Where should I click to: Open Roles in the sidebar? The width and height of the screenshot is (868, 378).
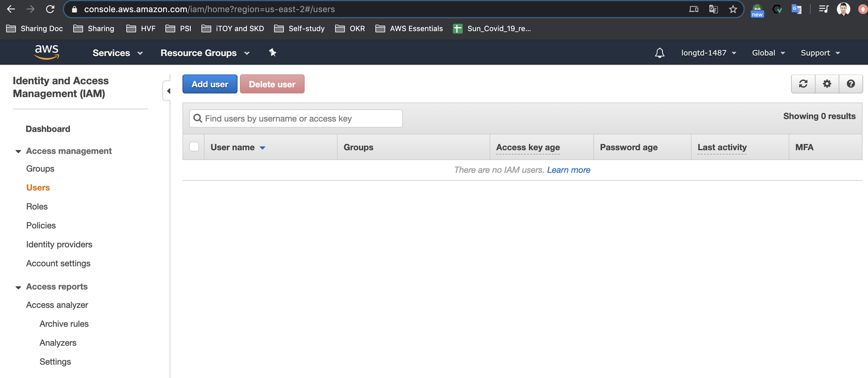click(x=37, y=206)
